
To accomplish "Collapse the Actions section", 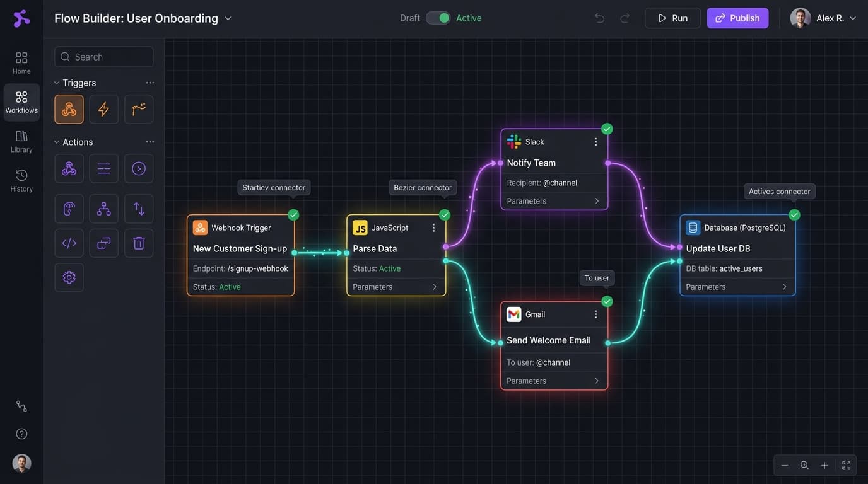I will tap(56, 142).
